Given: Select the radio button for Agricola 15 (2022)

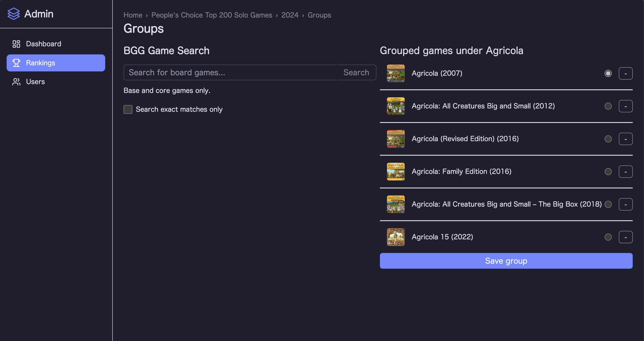Looking at the screenshot, I should (608, 237).
